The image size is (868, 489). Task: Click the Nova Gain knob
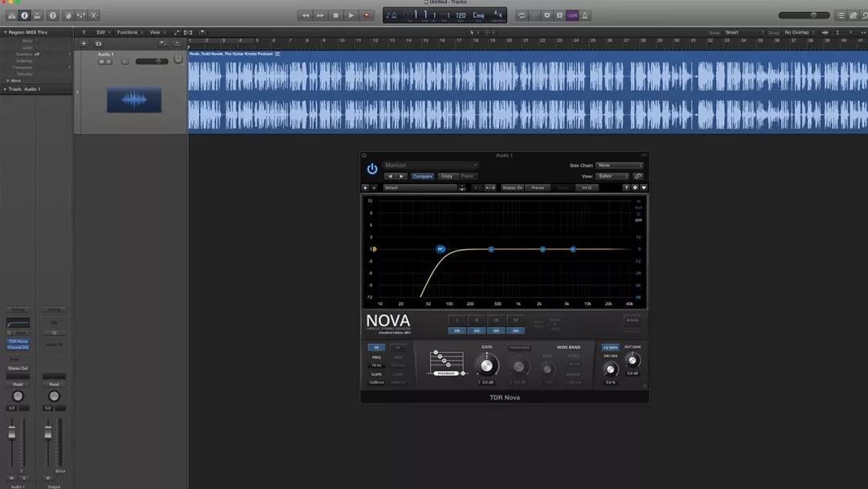tap(486, 365)
